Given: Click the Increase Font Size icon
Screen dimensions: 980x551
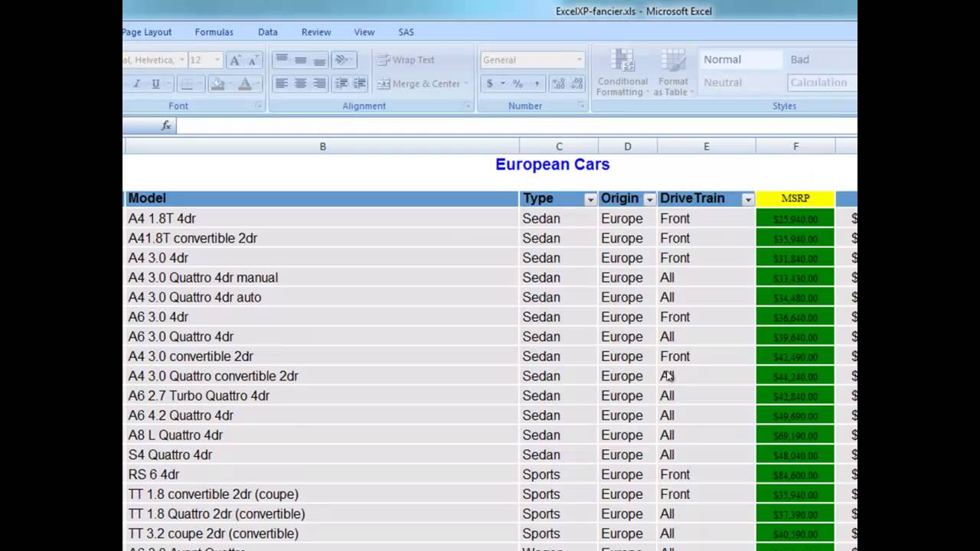Looking at the screenshot, I should (x=236, y=60).
